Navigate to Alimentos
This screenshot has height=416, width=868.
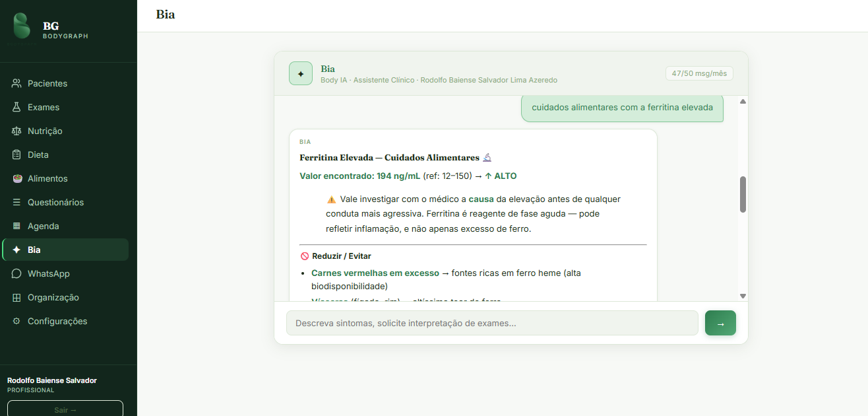(65, 178)
